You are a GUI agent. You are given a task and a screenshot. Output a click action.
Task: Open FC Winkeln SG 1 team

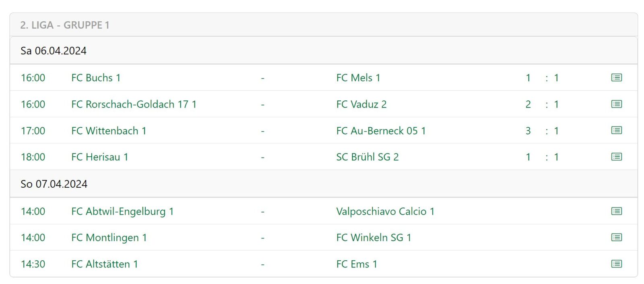pos(374,238)
